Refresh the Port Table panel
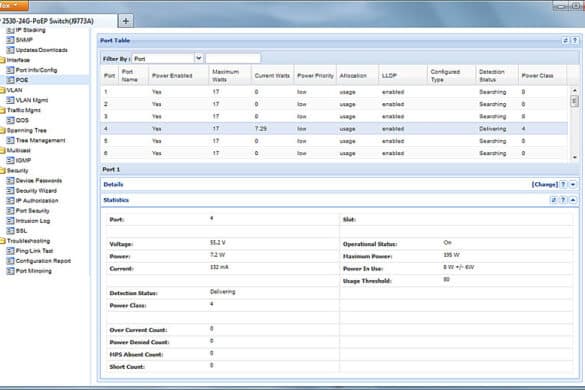 click(x=565, y=40)
